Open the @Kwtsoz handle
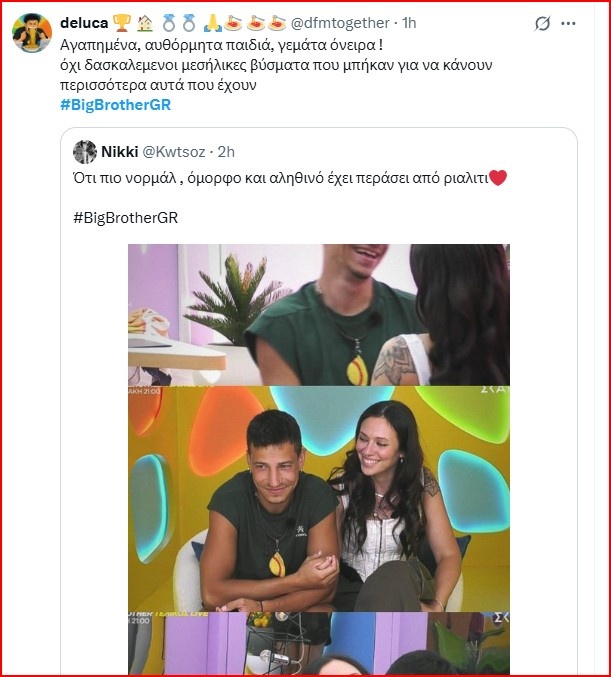The height and width of the screenshot is (677, 611). click(x=177, y=152)
